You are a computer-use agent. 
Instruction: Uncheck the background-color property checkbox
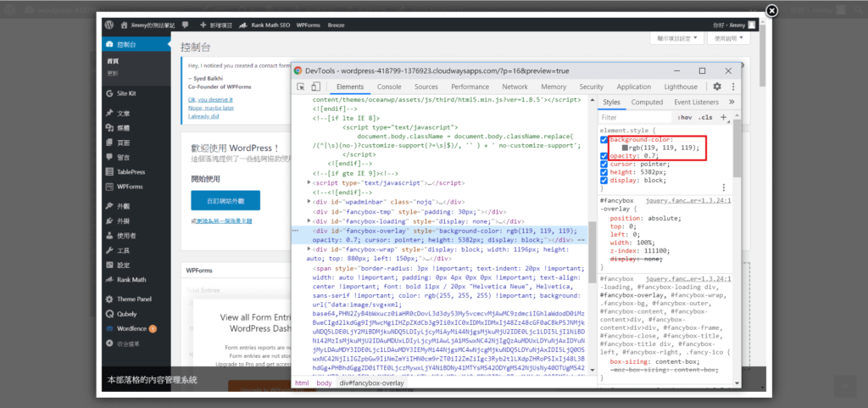point(604,140)
